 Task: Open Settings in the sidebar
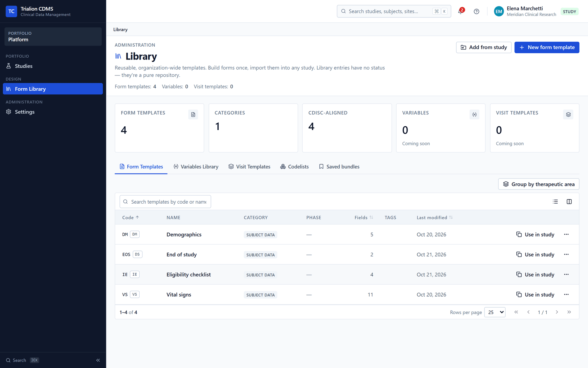tap(53, 112)
